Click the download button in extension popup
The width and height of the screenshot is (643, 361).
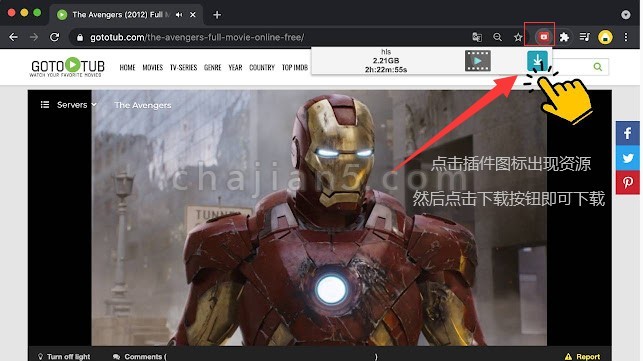pos(537,61)
